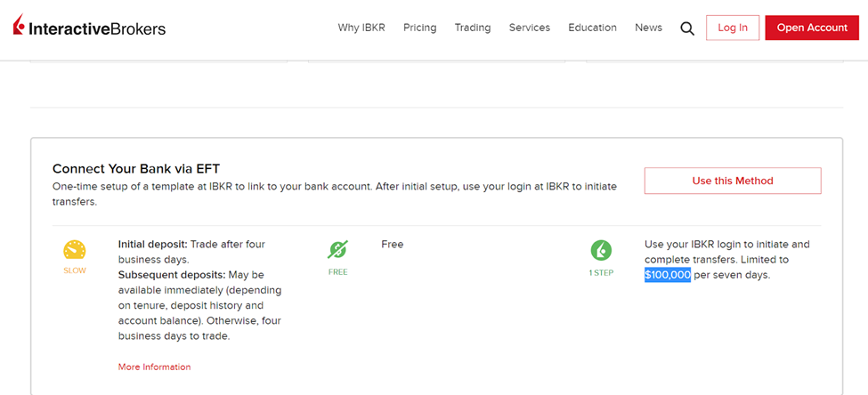
Task: Open the Trading menu
Action: click(473, 28)
